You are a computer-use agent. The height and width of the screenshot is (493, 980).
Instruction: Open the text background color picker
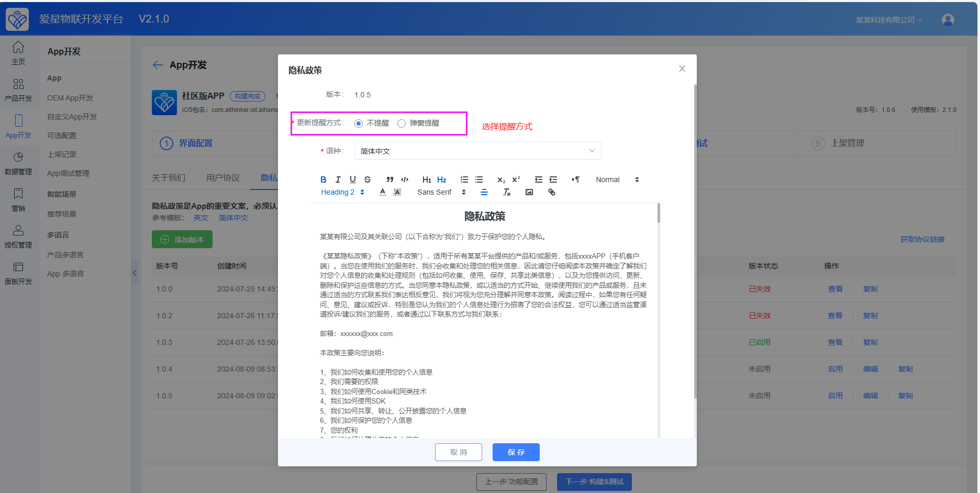[x=397, y=192]
